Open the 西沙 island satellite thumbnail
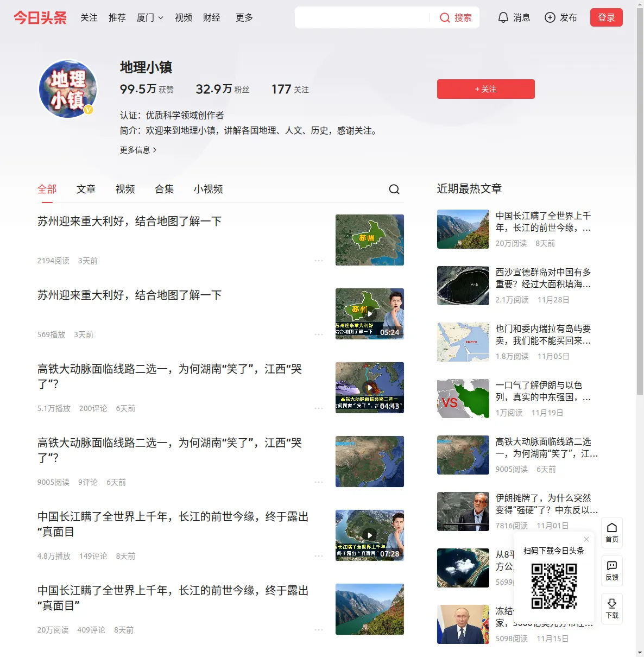The width and height of the screenshot is (644, 657). [463, 286]
